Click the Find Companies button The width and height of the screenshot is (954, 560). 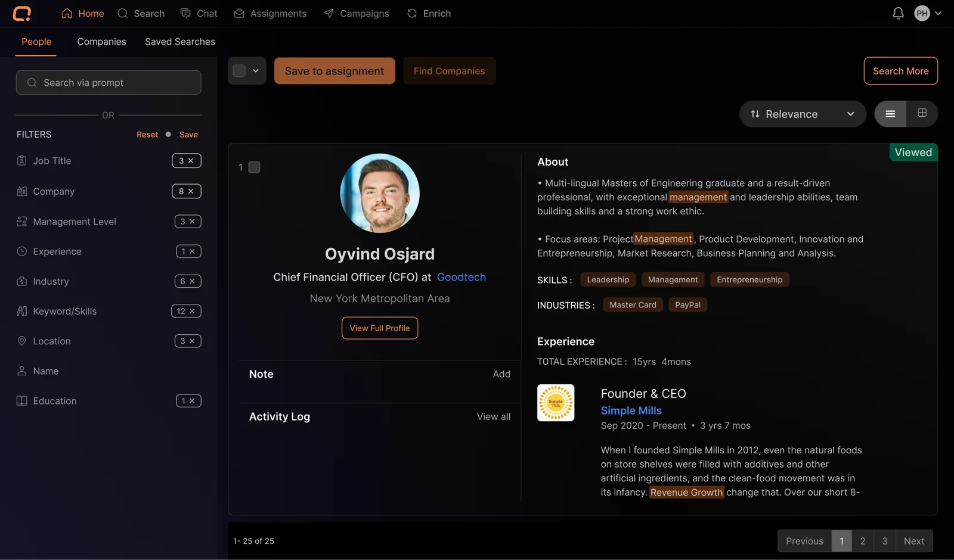[449, 71]
